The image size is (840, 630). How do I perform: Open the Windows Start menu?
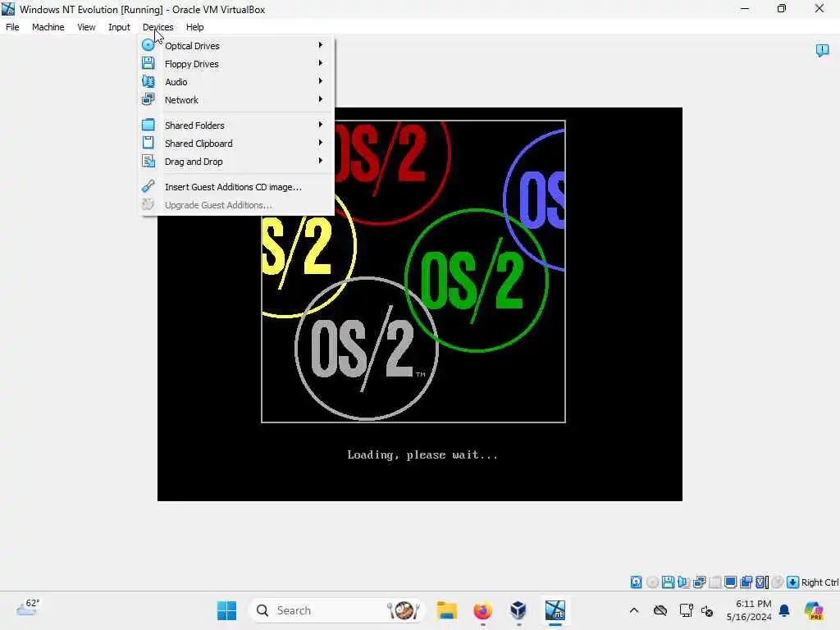click(226, 610)
